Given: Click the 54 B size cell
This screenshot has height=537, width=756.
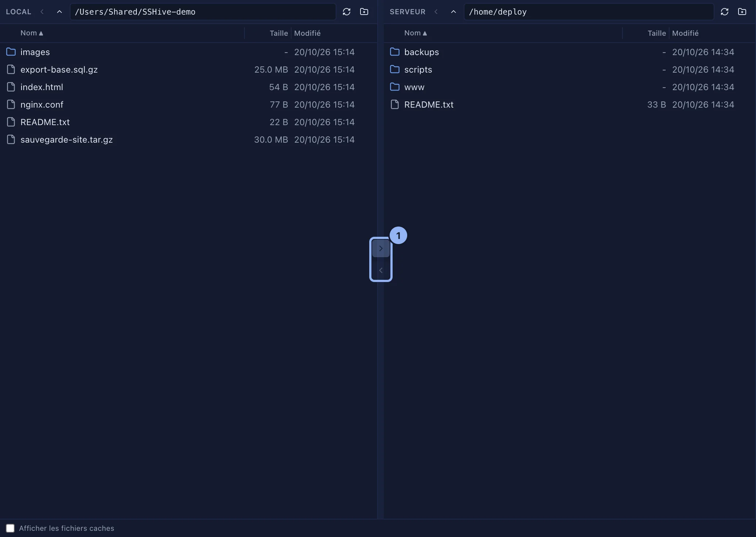Looking at the screenshot, I should tap(278, 87).
